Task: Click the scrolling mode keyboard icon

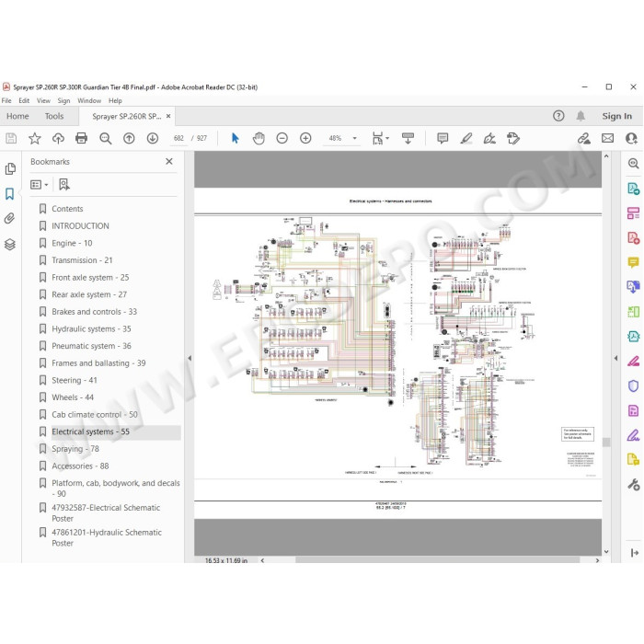Action: tap(408, 138)
